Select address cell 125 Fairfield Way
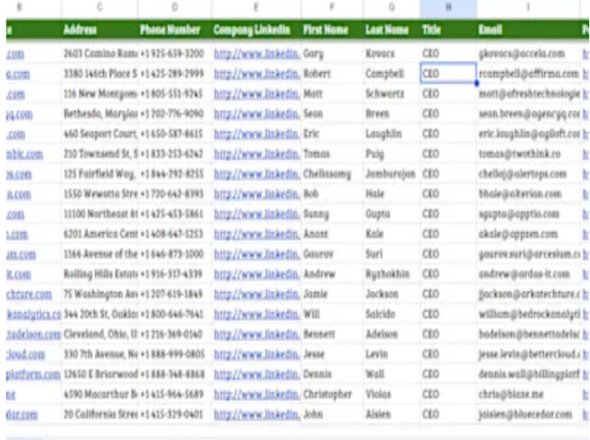This screenshot has height=440, width=590. coord(99,174)
